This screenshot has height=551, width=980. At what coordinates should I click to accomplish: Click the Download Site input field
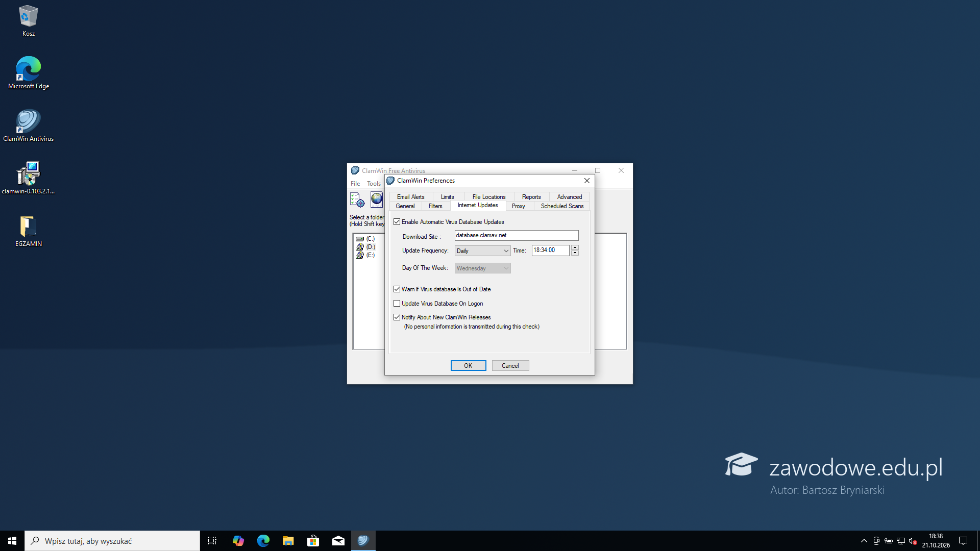[517, 235]
